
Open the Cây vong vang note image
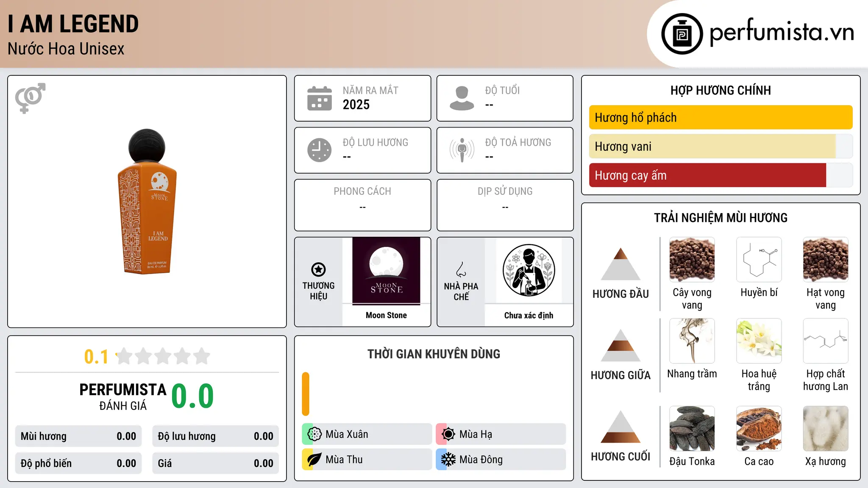click(x=692, y=260)
